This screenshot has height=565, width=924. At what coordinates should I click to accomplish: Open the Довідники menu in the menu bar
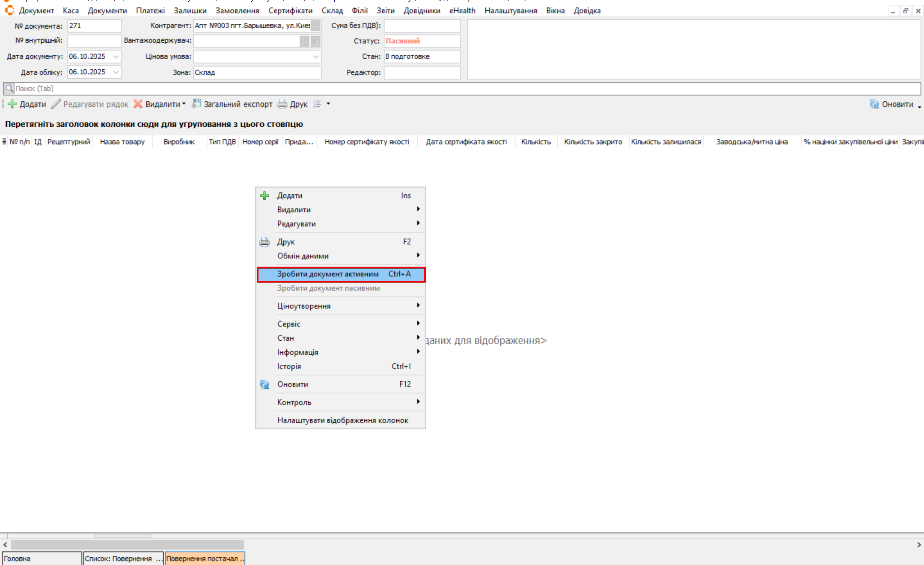coord(421,11)
